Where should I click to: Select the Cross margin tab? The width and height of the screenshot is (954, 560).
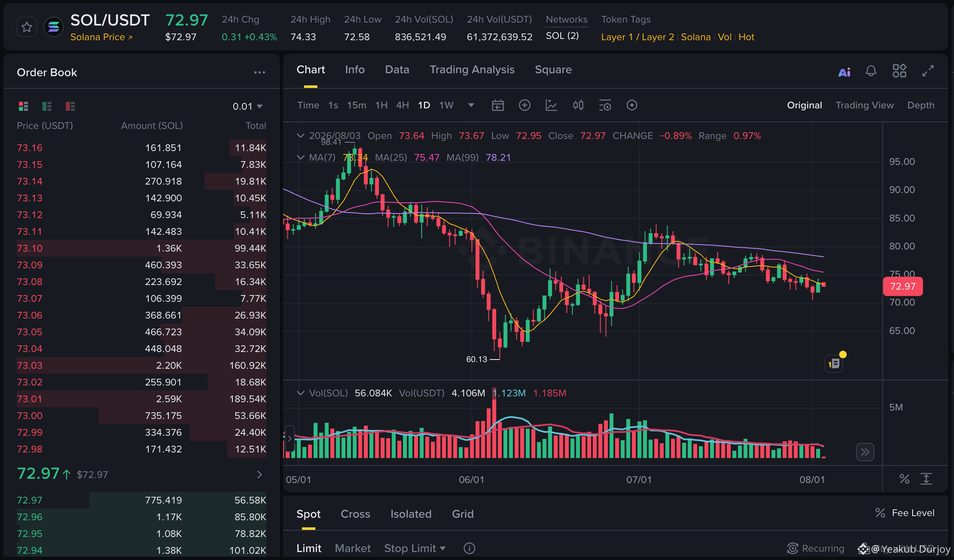(356, 514)
